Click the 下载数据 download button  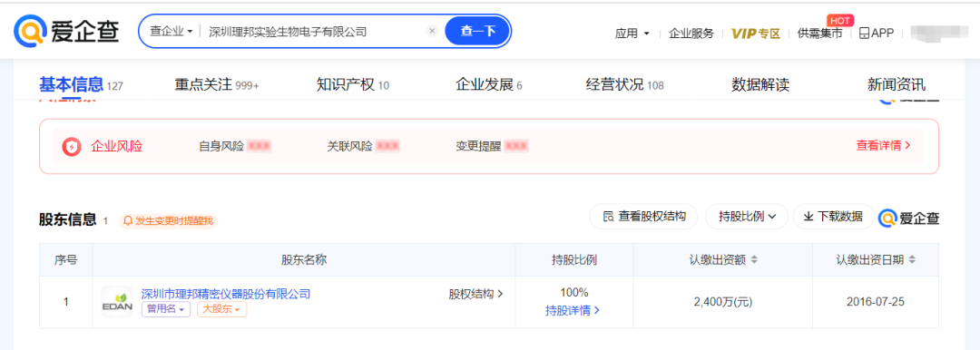833,216
